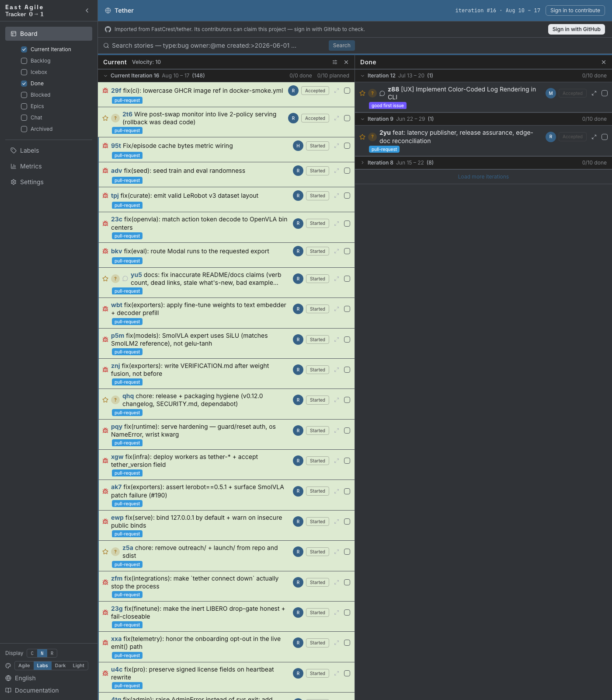Enable the Blocked panel checkbox
Image resolution: width=612 pixels, height=700 pixels.
coord(24,95)
